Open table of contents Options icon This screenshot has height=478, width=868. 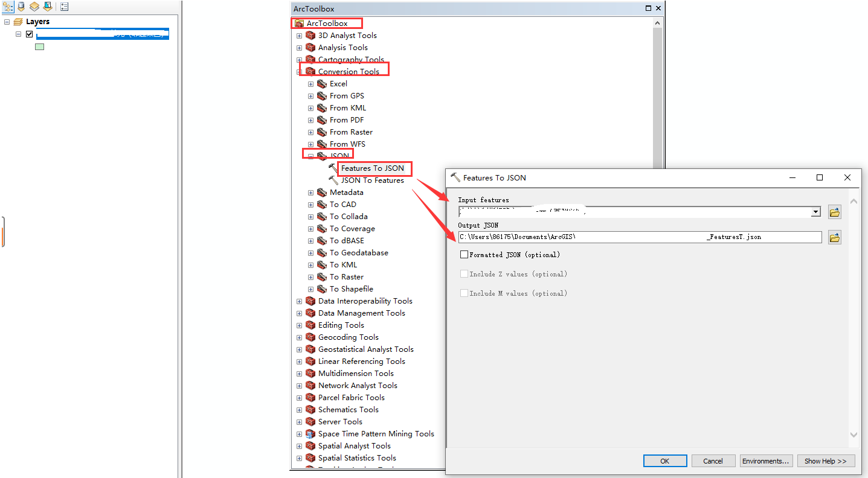(64, 7)
